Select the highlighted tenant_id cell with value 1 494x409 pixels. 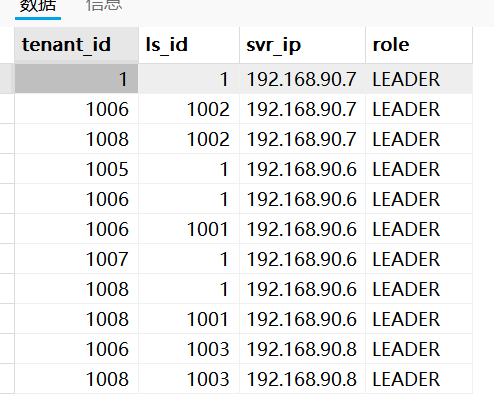coord(76,79)
